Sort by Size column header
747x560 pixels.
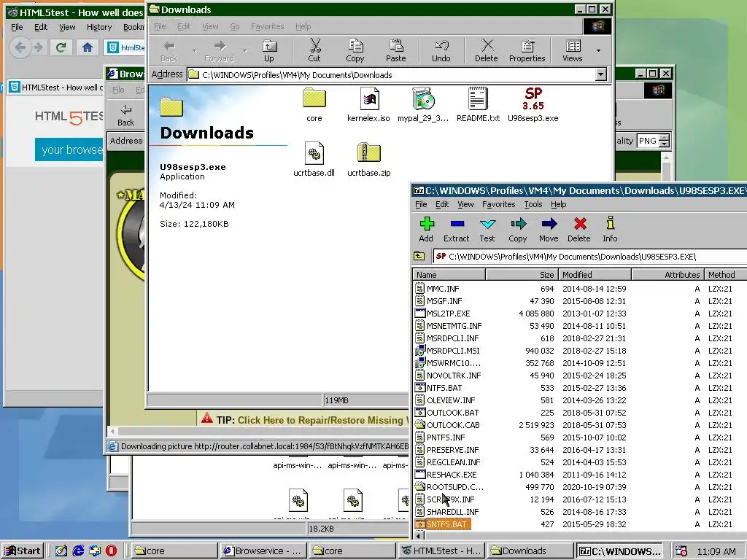pyautogui.click(x=522, y=275)
